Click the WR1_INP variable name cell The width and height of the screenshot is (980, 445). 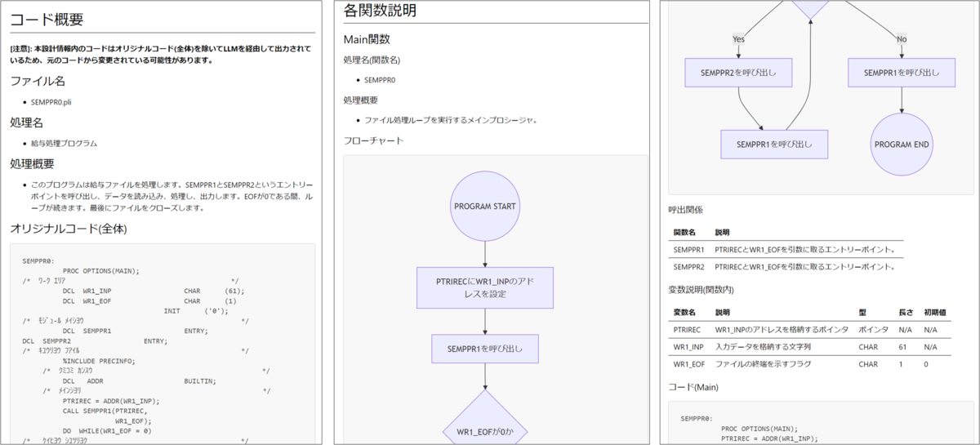pos(689,347)
